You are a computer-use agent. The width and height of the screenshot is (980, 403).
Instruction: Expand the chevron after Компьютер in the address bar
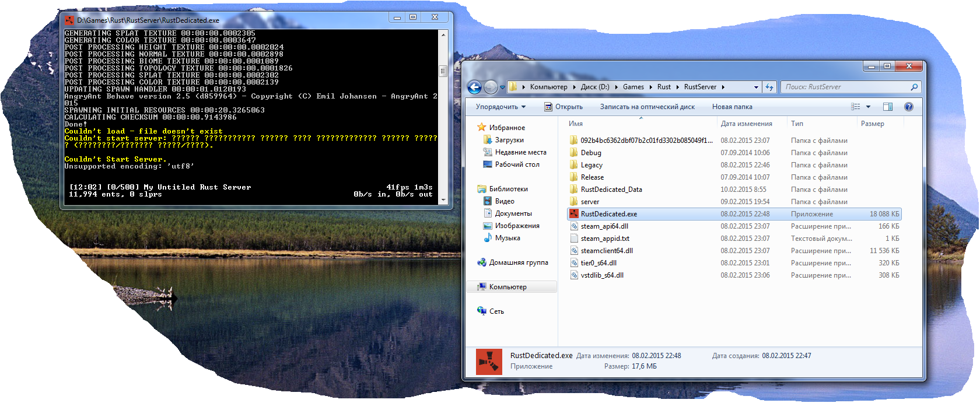coord(574,87)
